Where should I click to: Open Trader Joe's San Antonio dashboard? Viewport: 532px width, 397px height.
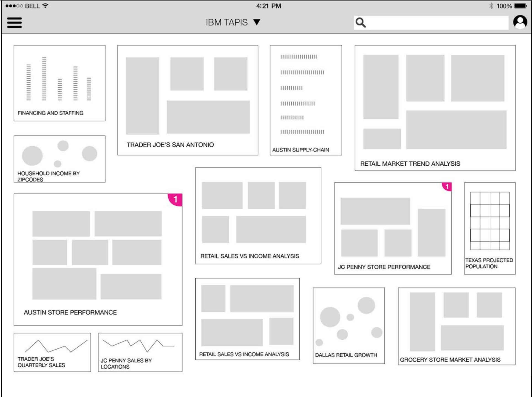[188, 100]
